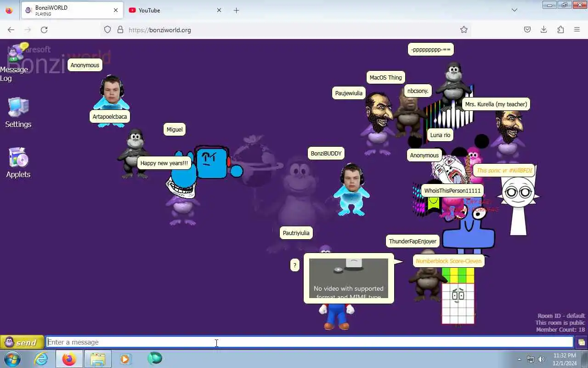
Task: Open the Settings desktop icon
Action: pyautogui.click(x=18, y=112)
